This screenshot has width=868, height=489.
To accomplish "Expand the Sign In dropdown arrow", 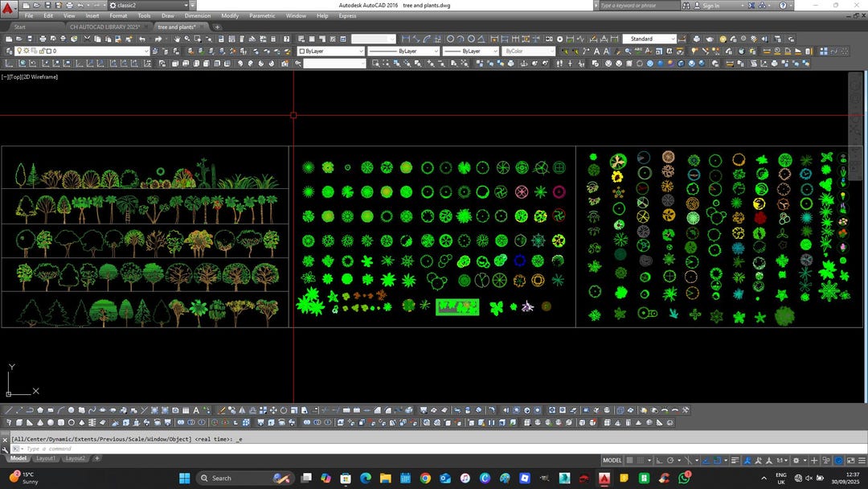I will click(743, 6).
